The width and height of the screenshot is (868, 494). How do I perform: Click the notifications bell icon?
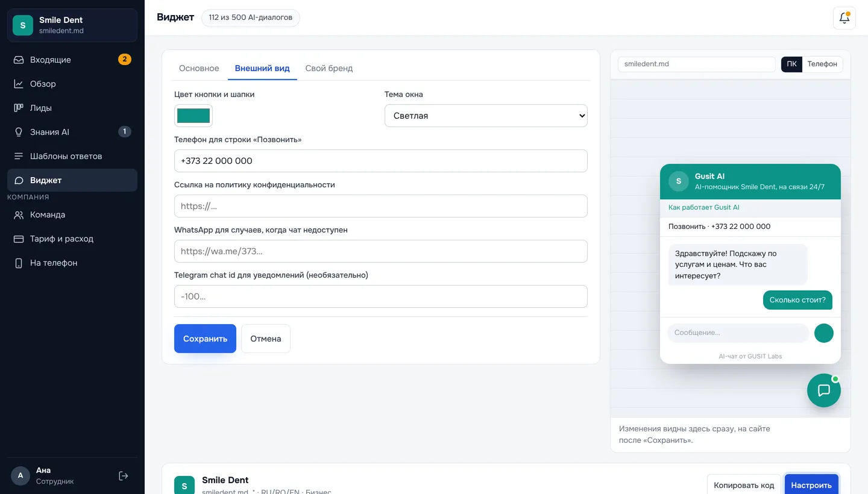pos(844,17)
